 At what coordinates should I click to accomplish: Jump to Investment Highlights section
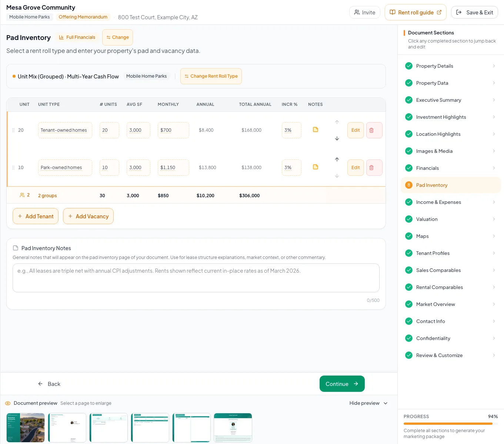pos(451,117)
